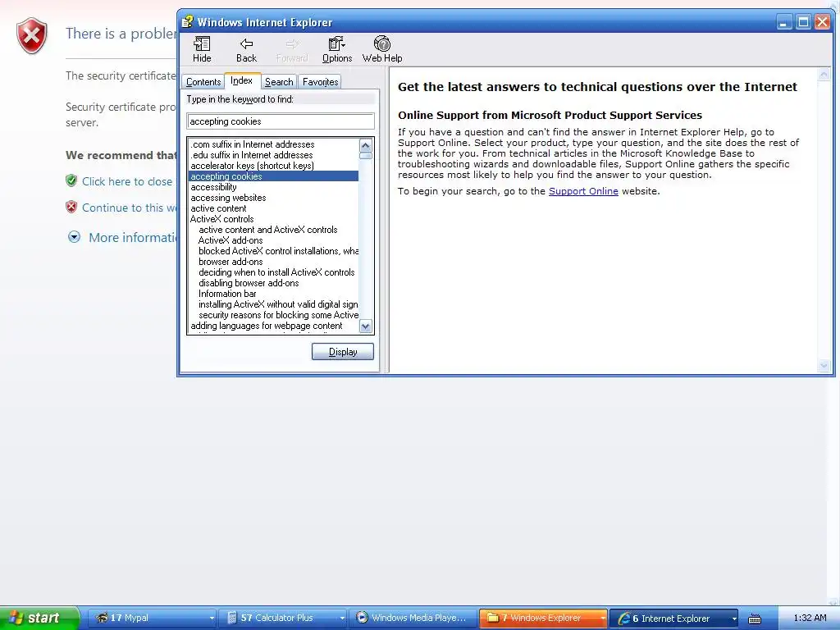Viewport: 840px width, 630px height.
Task: Open Web Help from toolbar
Action: point(382,49)
